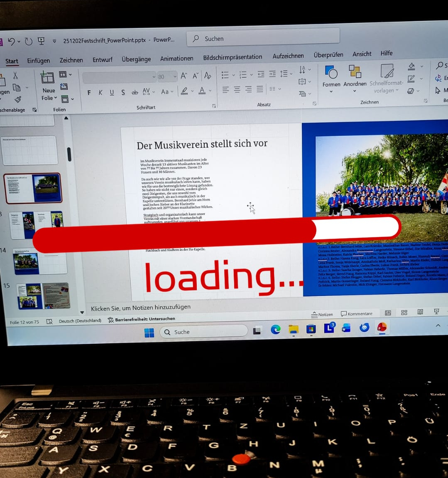Open the font name combo box
The height and width of the screenshot is (478, 448).
click(x=120, y=77)
